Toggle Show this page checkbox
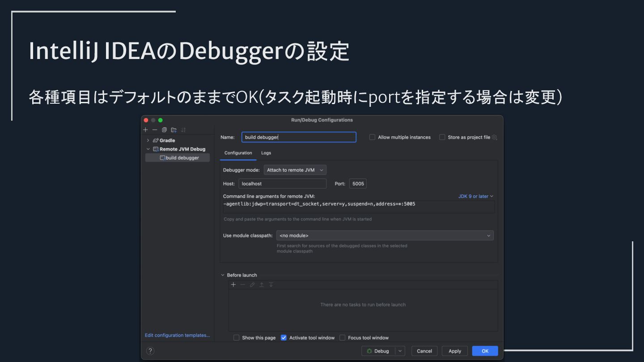The width and height of the screenshot is (644, 362). point(237,338)
